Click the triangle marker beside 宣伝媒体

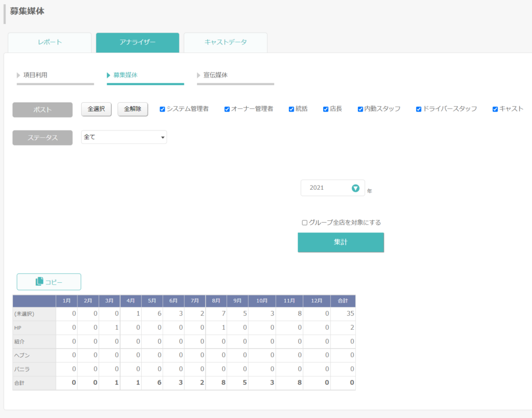coord(198,75)
